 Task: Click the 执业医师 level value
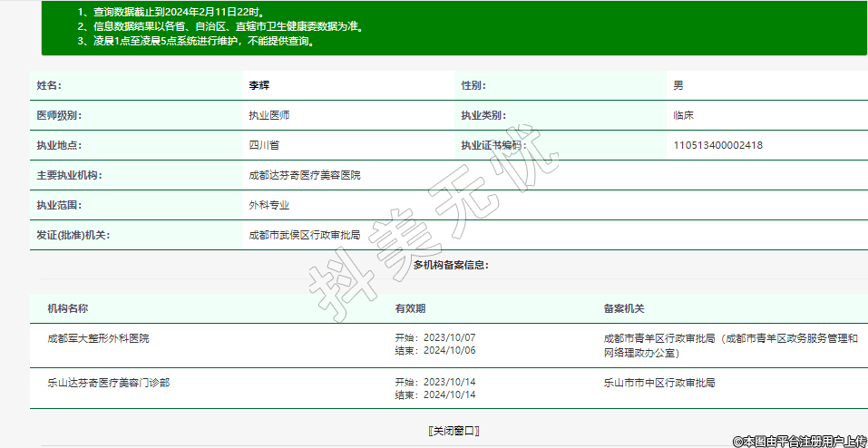click(x=269, y=115)
